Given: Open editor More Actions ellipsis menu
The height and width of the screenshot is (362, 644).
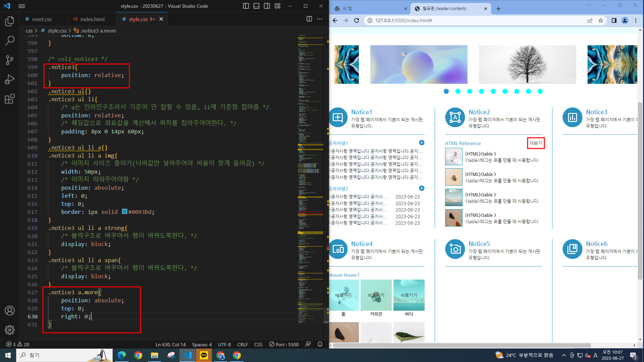Looking at the screenshot, I should coord(320,19).
